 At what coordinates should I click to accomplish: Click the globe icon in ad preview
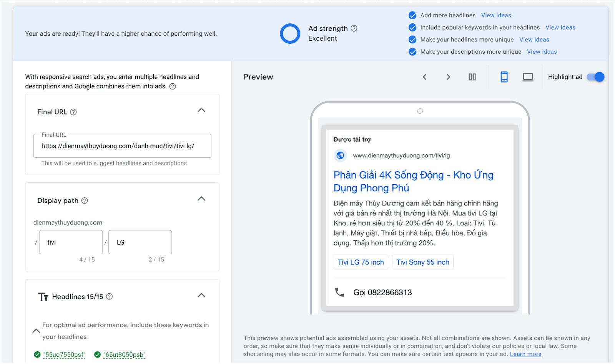tap(340, 156)
